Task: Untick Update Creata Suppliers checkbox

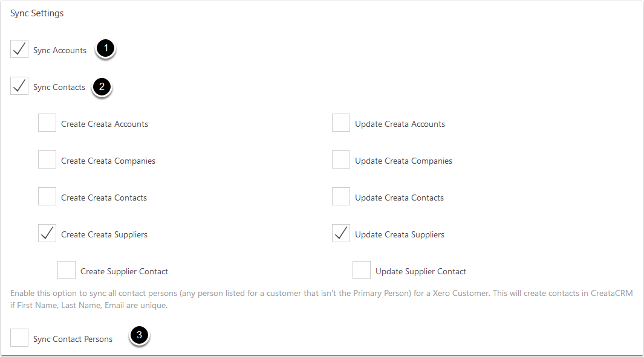Action: coord(341,234)
